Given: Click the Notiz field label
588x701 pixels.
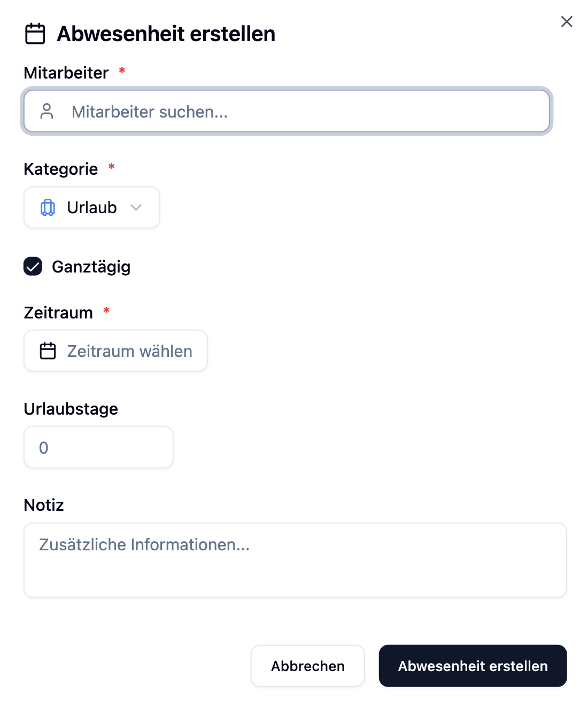Looking at the screenshot, I should (44, 505).
